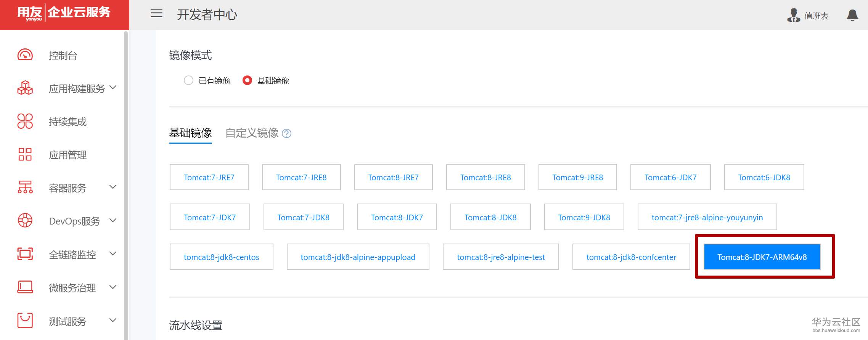Click the 微服务治理 sidebar label
Screen dimensions: 868x340
[x=72, y=288]
